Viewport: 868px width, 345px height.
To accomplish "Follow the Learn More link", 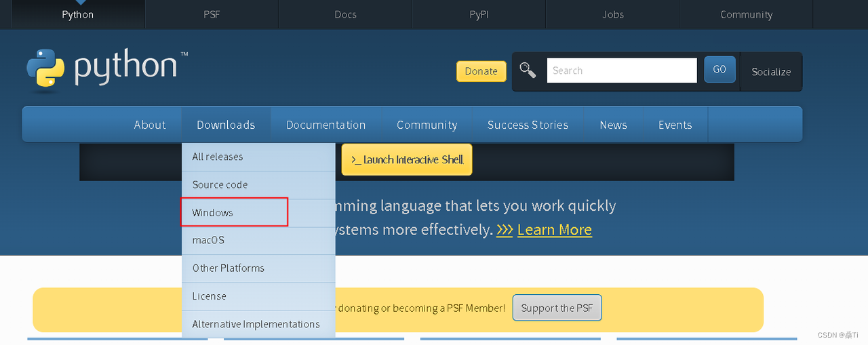I will click(x=555, y=230).
